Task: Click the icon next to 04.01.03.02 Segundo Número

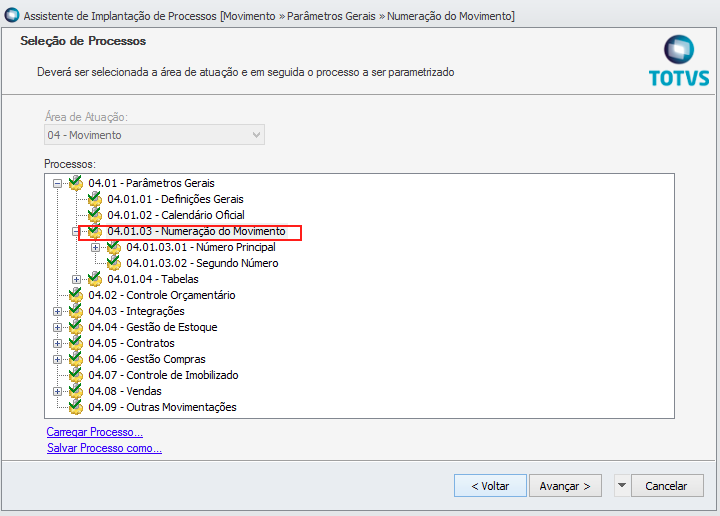Action: 113,263
